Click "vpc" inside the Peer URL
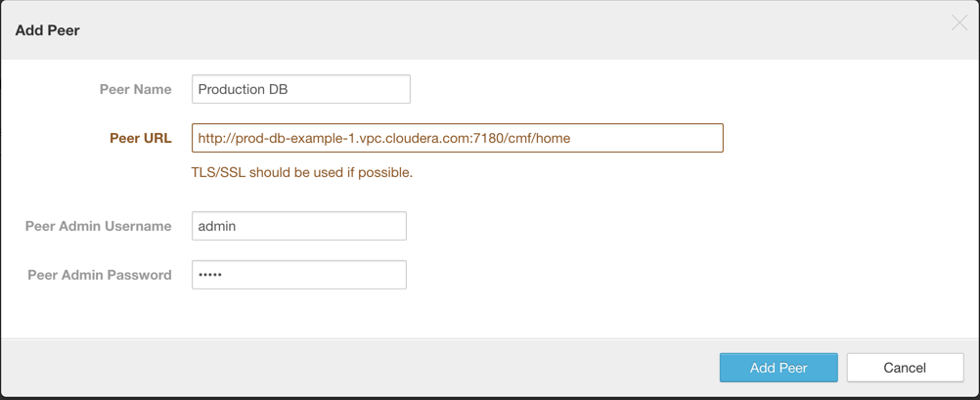The image size is (980, 400). (366, 138)
